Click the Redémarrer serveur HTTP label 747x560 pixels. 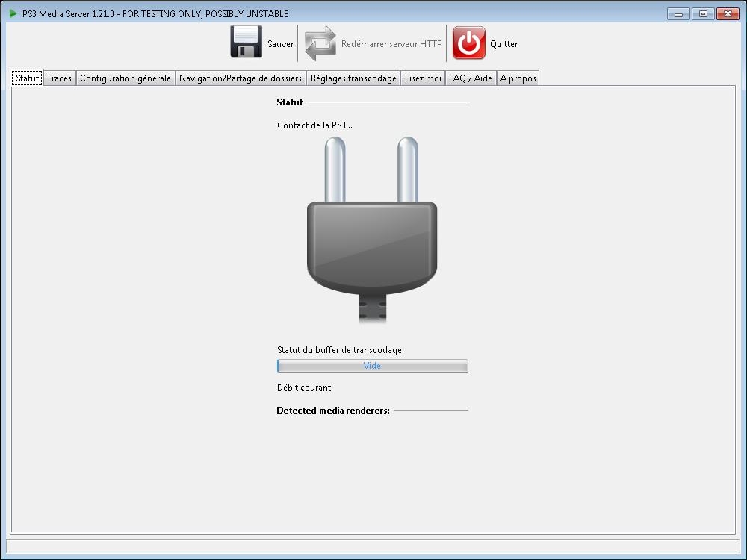(x=391, y=44)
